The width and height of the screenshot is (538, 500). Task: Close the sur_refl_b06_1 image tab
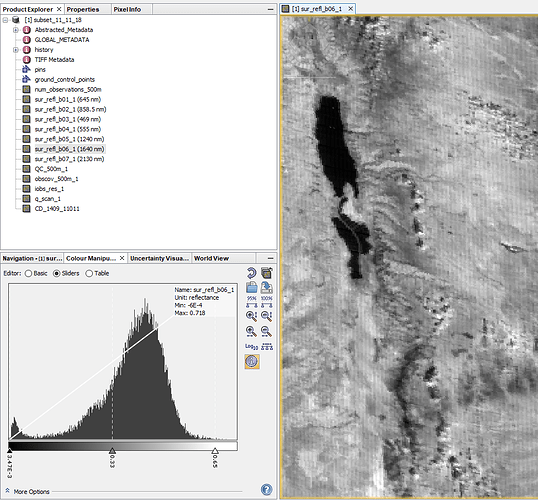pos(350,9)
